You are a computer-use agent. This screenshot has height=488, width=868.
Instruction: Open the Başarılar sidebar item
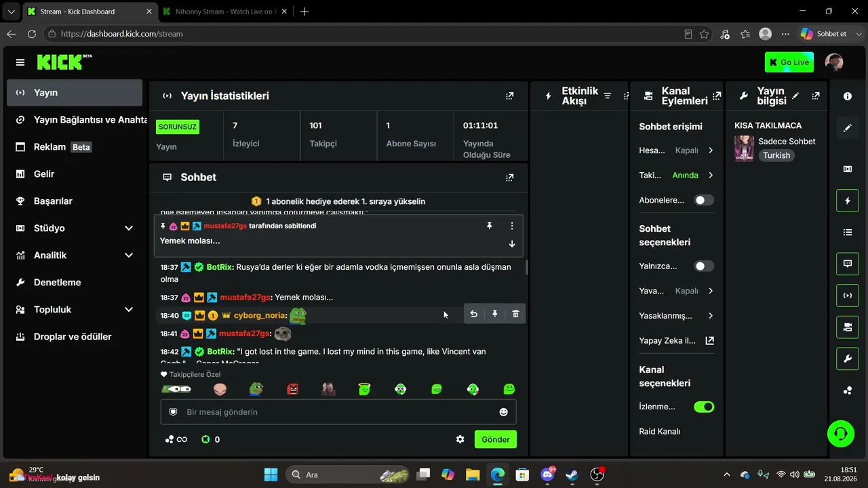pos(75,201)
